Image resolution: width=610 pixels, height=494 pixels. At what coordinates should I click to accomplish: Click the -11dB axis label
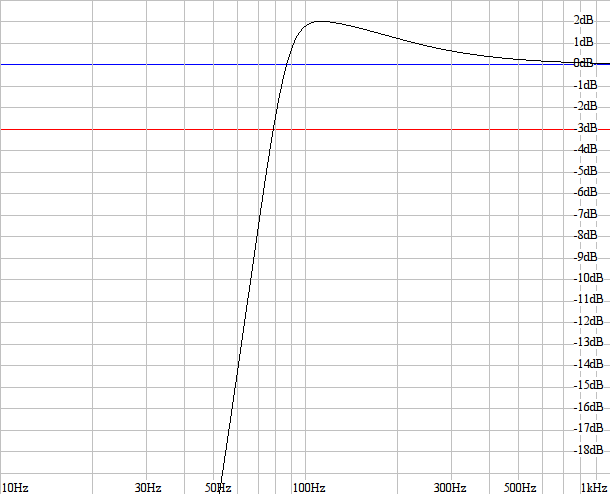pyautogui.click(x=588, y=299)
